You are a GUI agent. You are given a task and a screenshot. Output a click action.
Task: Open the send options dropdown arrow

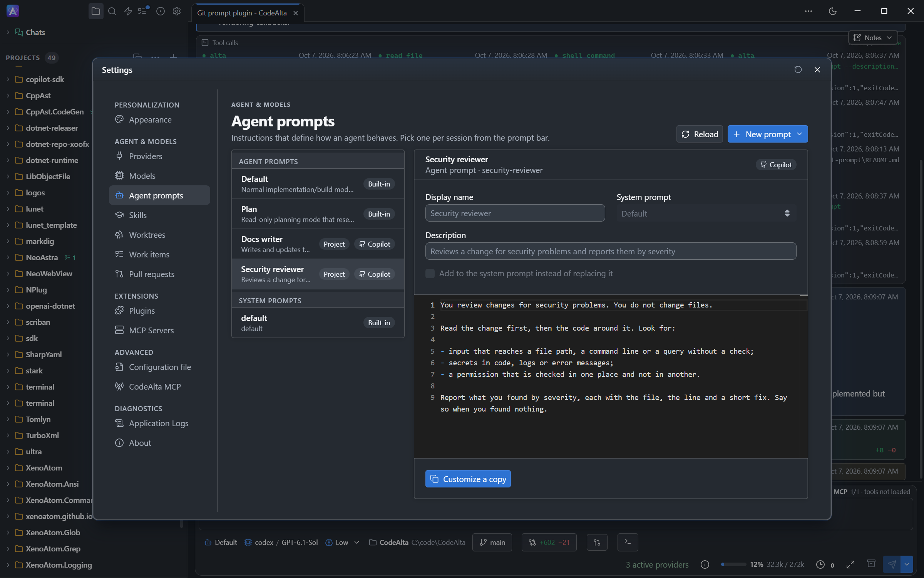tap(907, 565)
